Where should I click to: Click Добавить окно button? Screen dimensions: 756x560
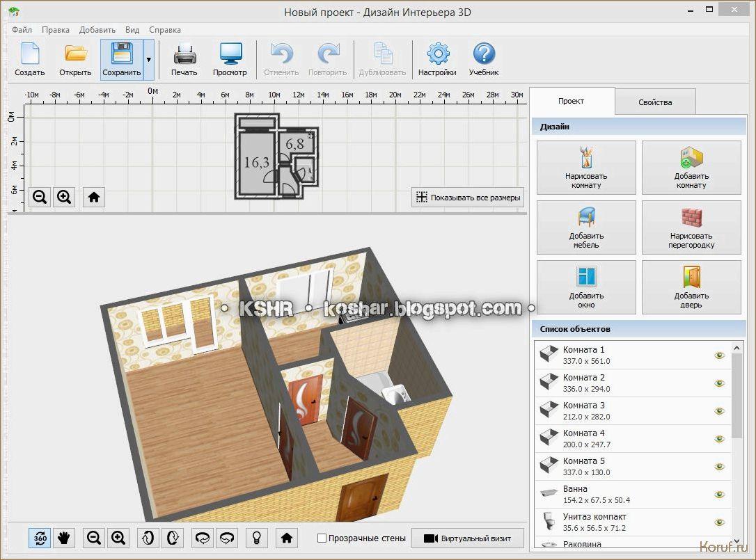[586, 287]
